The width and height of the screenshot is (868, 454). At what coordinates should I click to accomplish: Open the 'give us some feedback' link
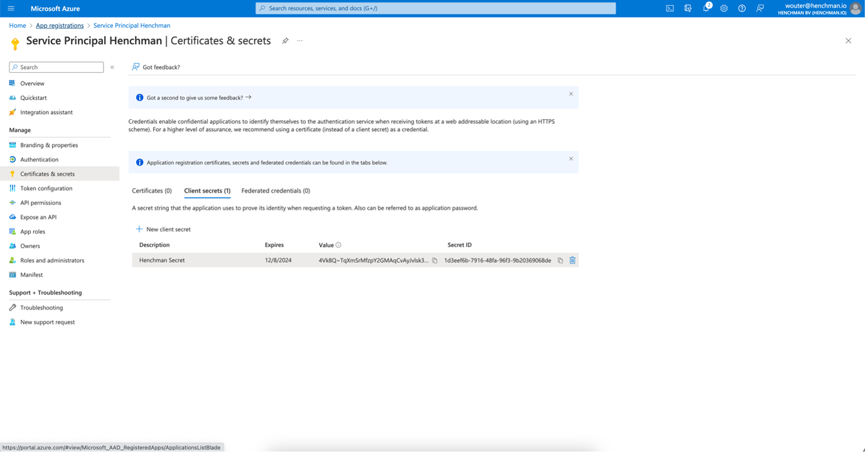199,98
